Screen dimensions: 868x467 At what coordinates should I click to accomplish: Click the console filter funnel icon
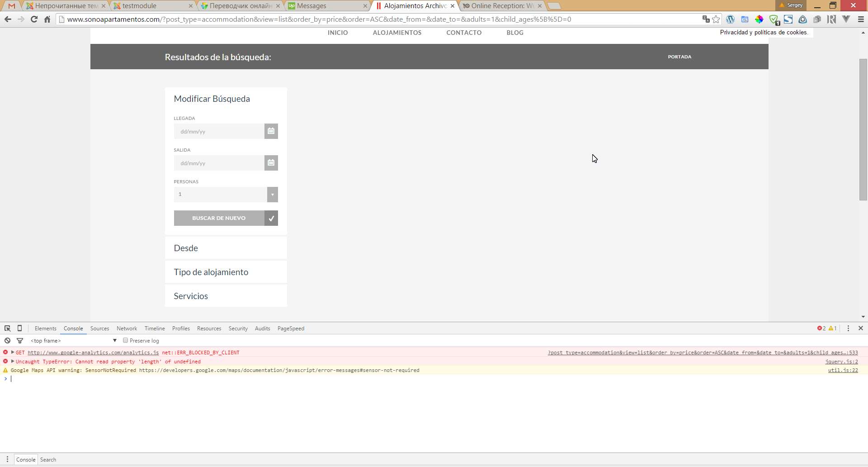point(20,341)
